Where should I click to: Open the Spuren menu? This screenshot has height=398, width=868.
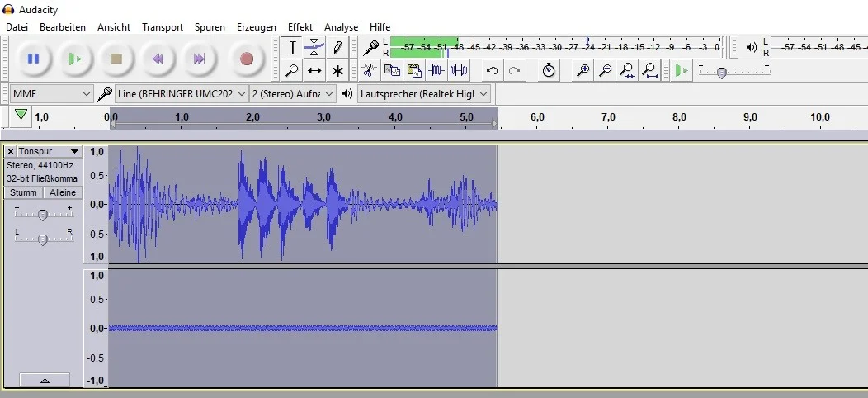point(210,26)
